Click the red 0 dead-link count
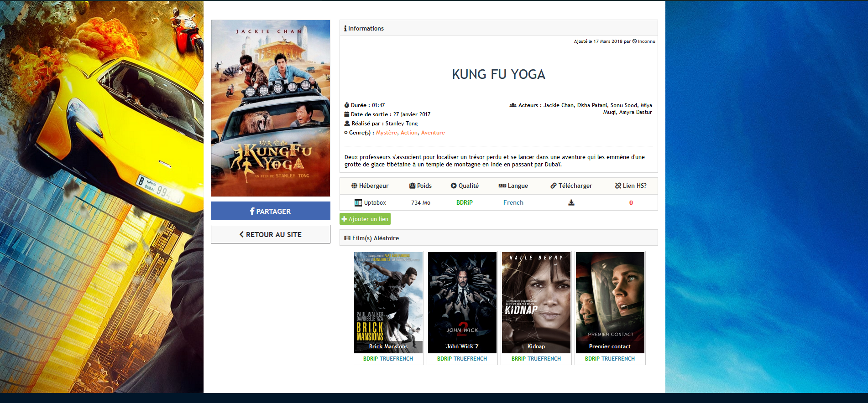Image resolution: width=868 pixels, height=403 pixels. pyautogui.click(x=631, y=203)
